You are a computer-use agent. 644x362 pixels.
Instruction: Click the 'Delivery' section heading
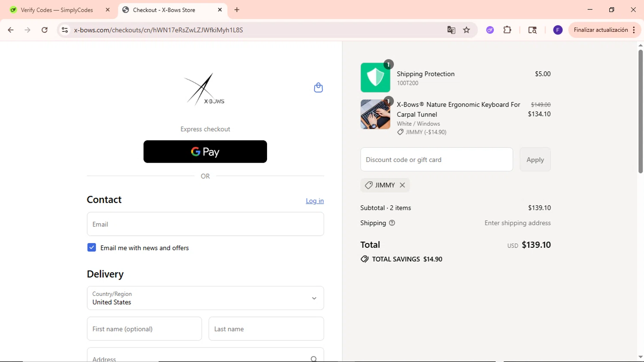[105, 274]
